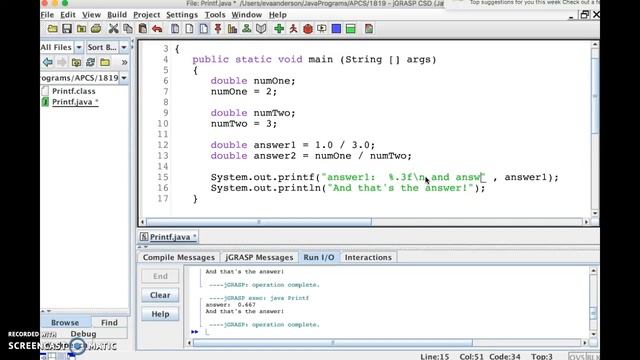Click the last document icon in toolbar
Image resolution: width=640 pixels, height=360 pixels.
point(369,29)
